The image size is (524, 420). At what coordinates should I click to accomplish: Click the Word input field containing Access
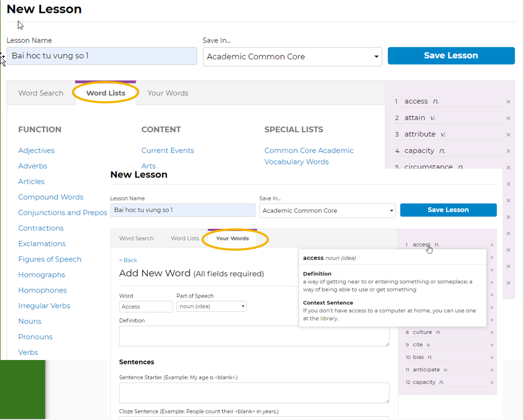coord(146,306)
